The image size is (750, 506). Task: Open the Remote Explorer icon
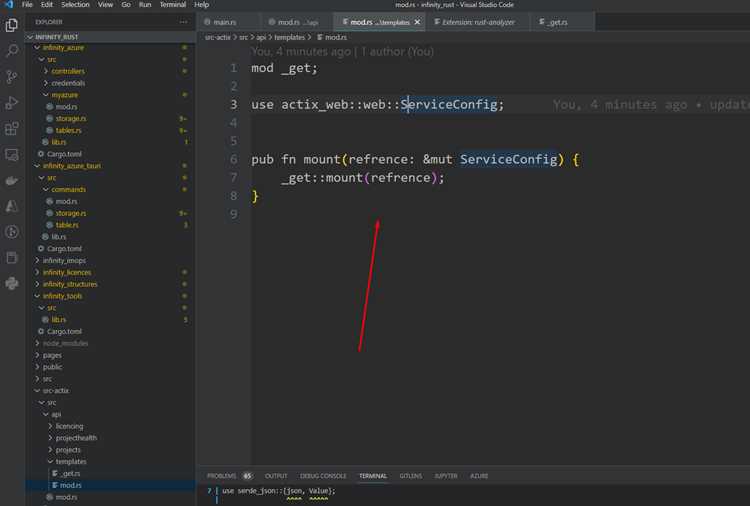11,154
